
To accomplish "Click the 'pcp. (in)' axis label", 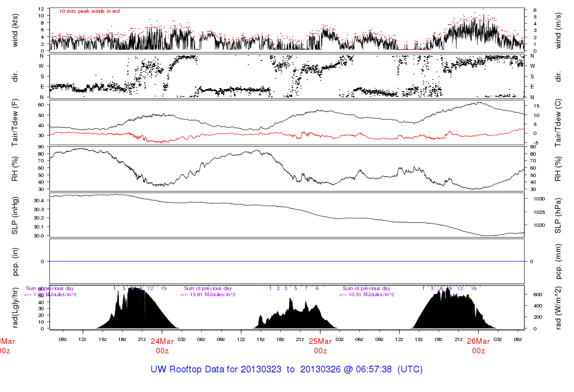I will 15,262.
